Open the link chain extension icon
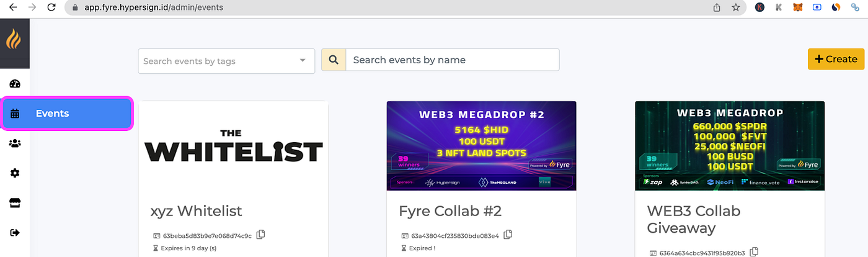868x257 pixels. coord(855,7)
